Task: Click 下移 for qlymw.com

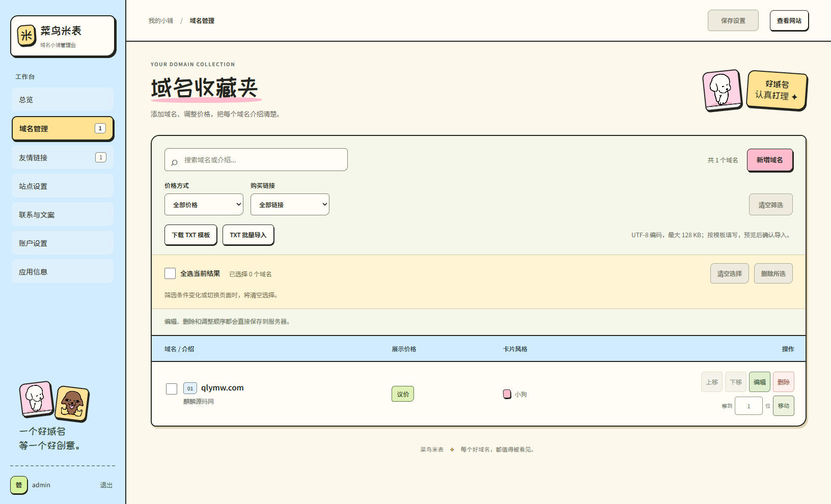Action: (736, 382)
